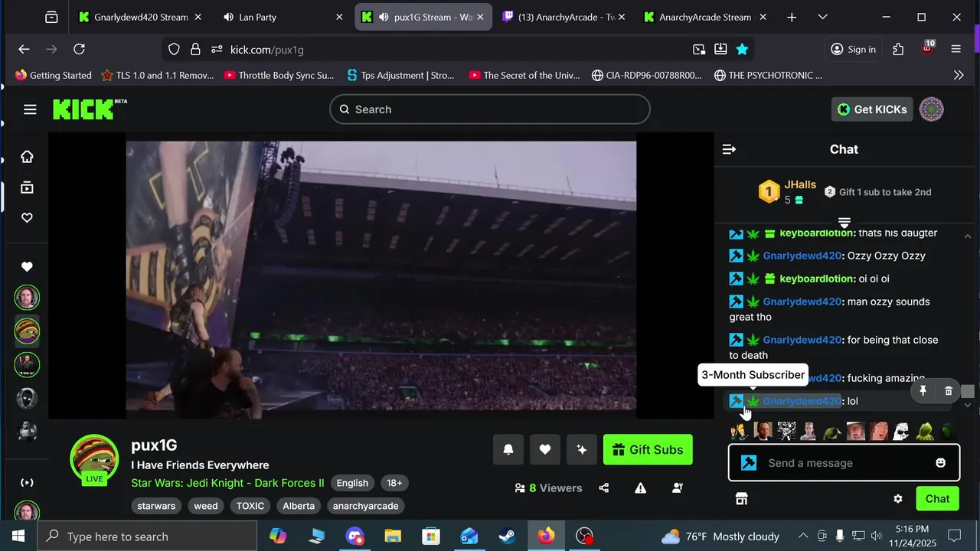The height and width of the screenshot is (551, 980).
Task: Open the Windows Start menu
Action: (x=18, y=536)
